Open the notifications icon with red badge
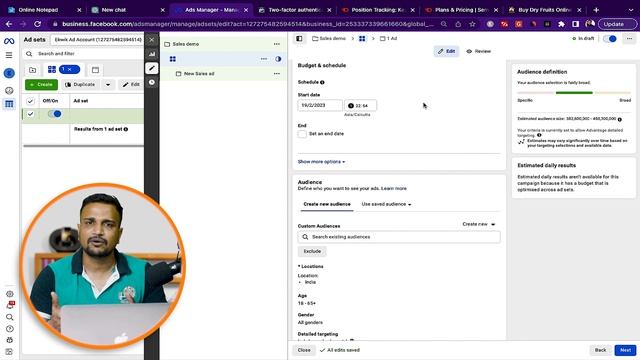This screenshot has height=360, width=640. pos(10,305)
